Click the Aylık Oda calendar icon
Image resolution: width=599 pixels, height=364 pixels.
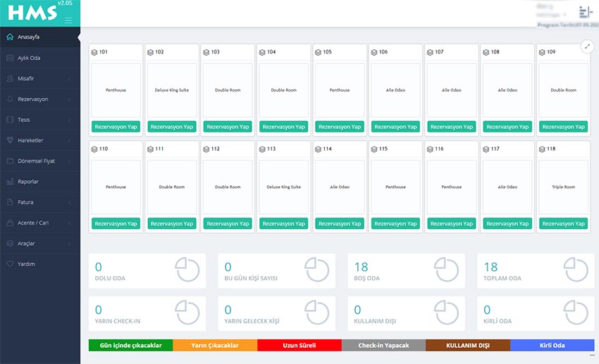pyautogui.click(x=10, y=58)
